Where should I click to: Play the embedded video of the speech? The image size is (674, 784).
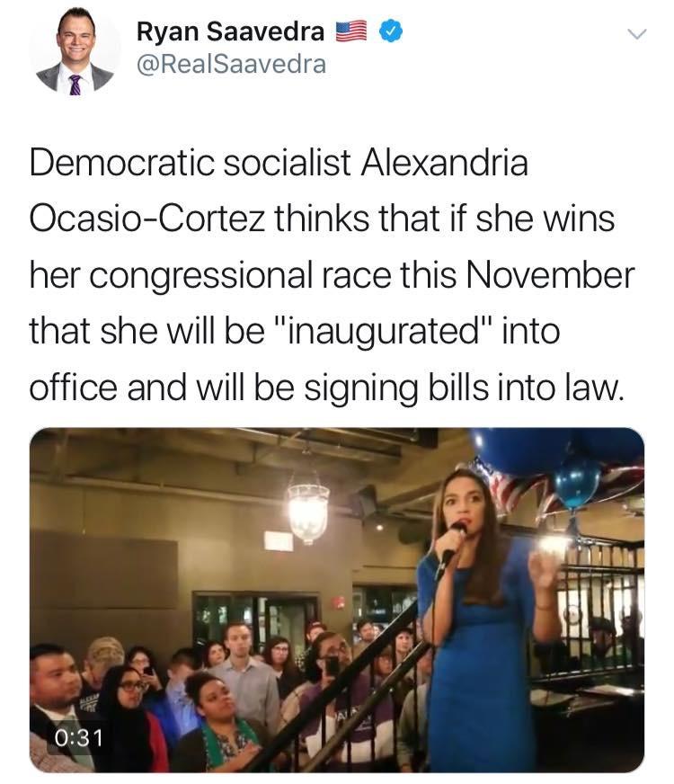point(337,600)
